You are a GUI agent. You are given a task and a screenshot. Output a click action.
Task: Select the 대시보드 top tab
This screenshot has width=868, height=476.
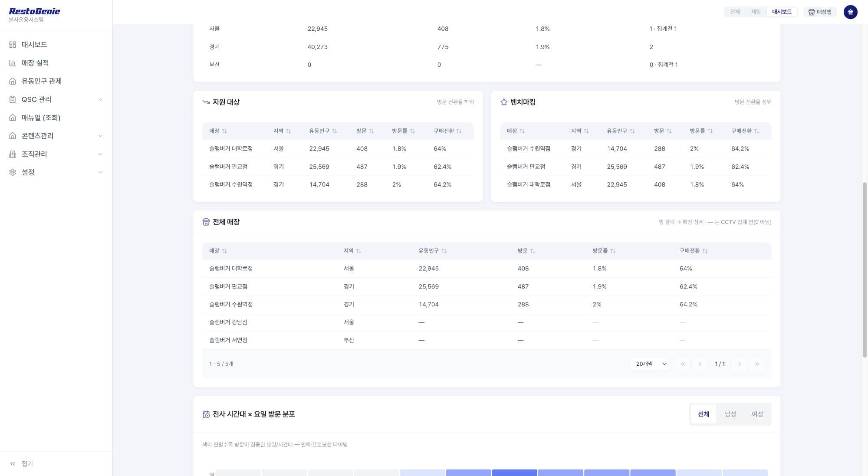coord(782,12)
